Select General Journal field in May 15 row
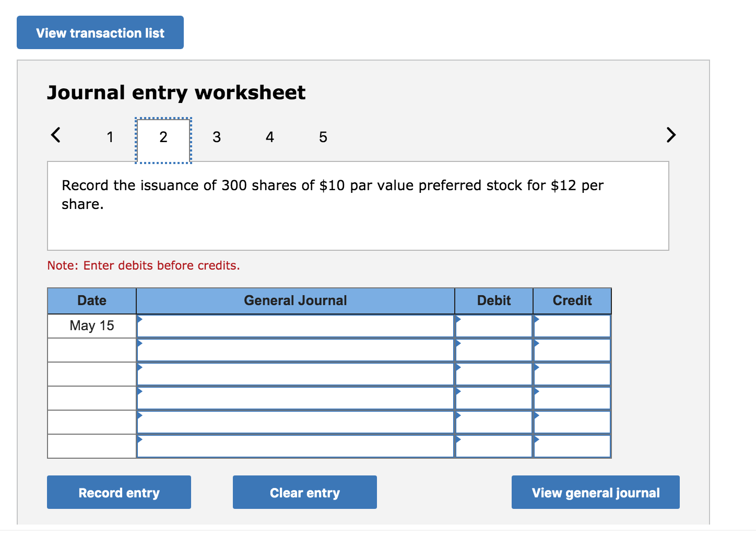Screen dimensions: 756x535 pos(296,326)
